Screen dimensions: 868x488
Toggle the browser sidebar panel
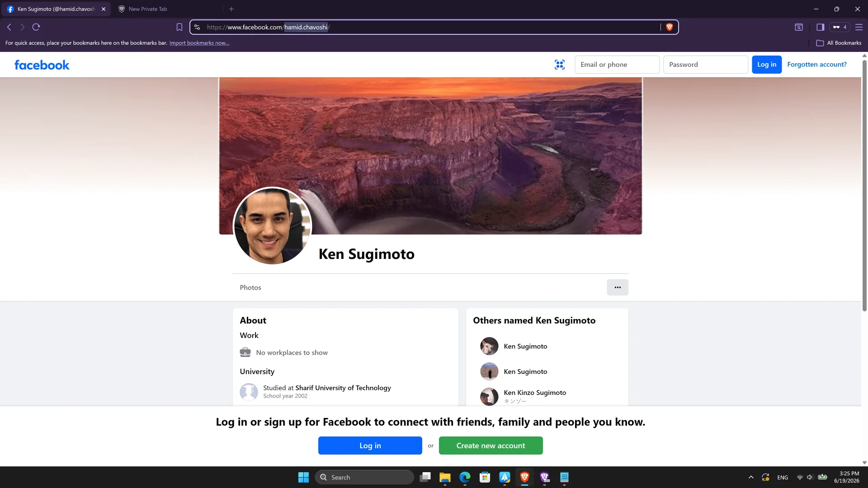point(820,27)
